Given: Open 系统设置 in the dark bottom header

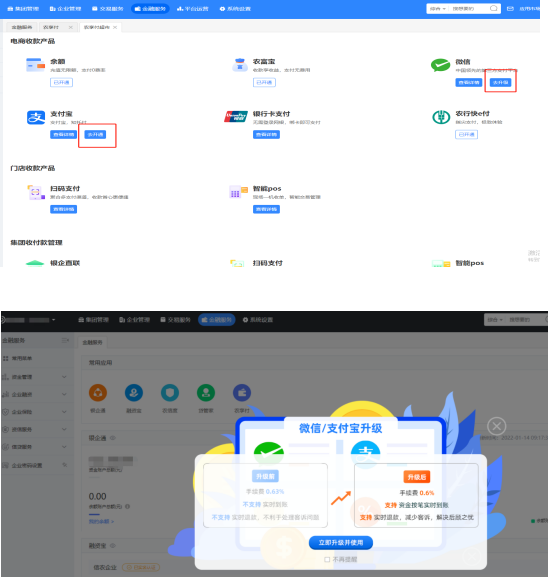Looking at the screenshot, I should pyautogui.click(x=258, y=320).
